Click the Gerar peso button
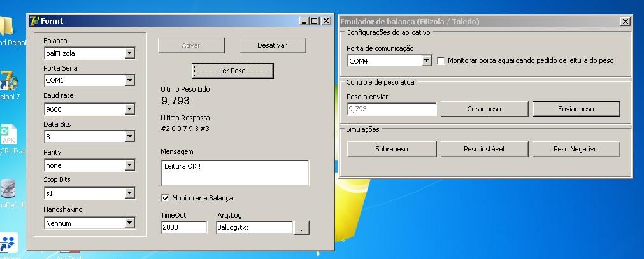The image size is (644, 259). click(x=484, y=109)
